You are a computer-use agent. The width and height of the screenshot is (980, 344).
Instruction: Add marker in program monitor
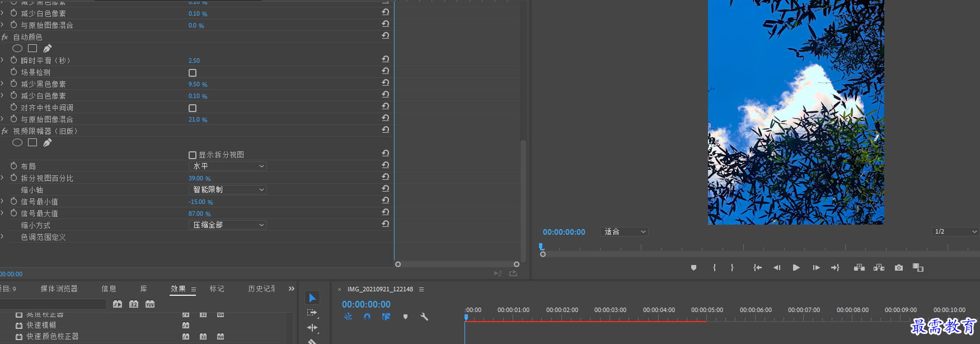click(x=693, y=268)
